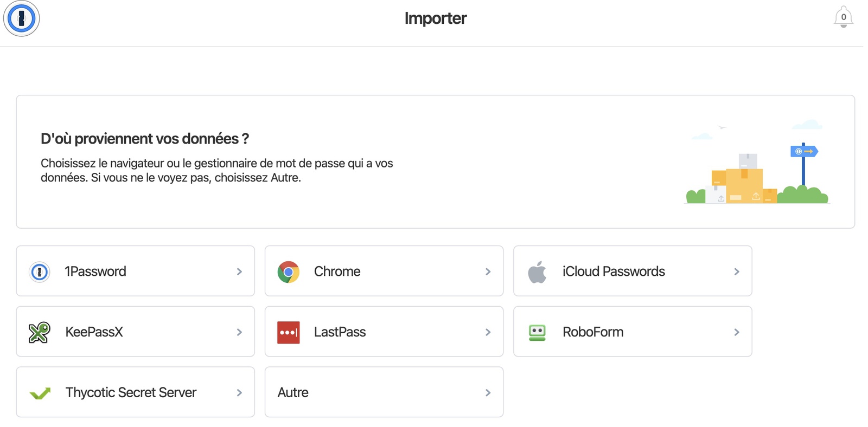Select Thycotic Secret Server label
868x427 pixels.
(x=131, y=392)
